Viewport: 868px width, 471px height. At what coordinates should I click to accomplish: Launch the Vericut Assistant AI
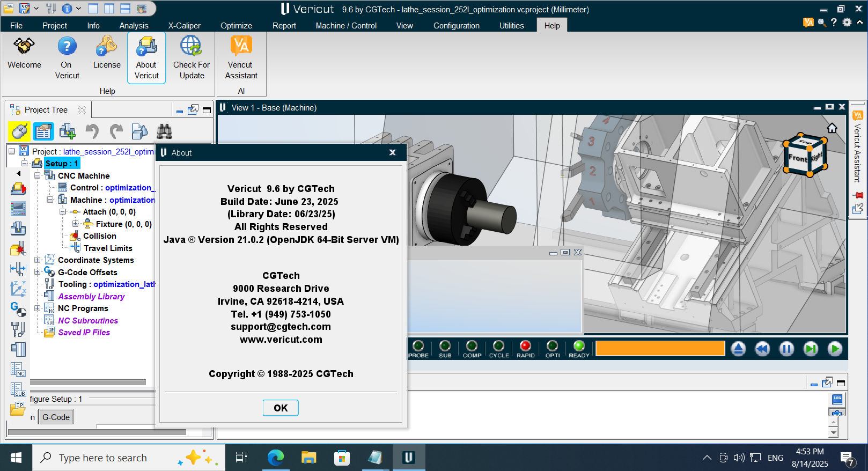(241, 58)
